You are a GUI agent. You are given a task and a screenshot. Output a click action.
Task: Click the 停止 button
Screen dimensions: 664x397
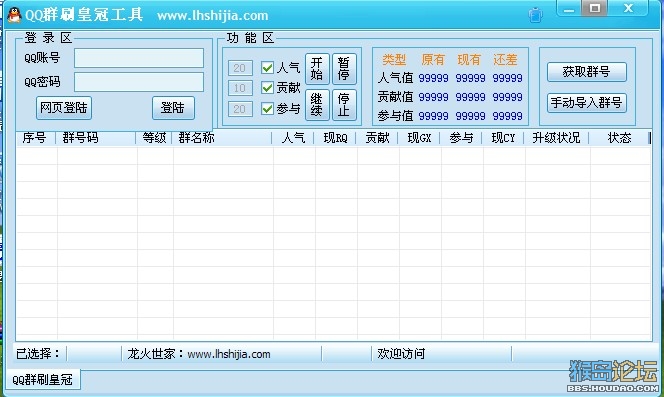point(344,105)
